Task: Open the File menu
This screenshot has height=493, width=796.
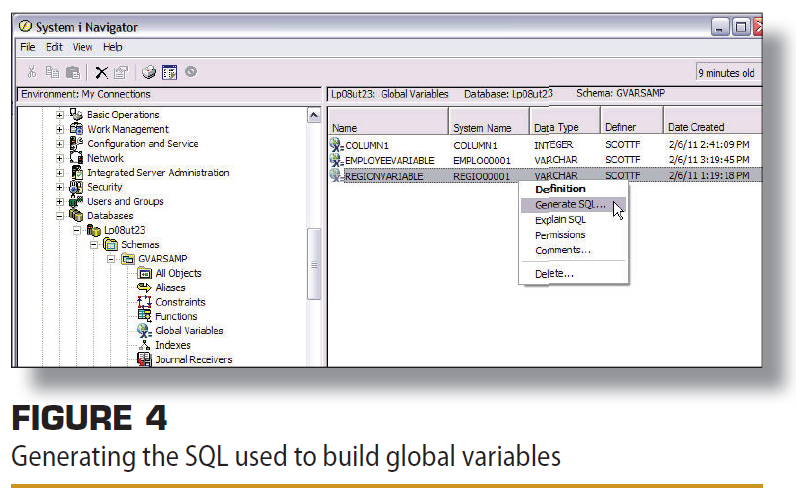Action: coord(27,47)
